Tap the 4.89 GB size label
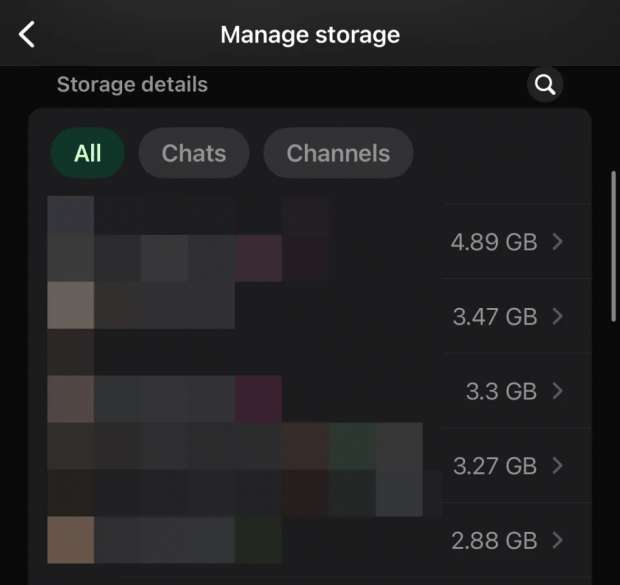The width and height of the screenshot is (620, 585). 494,241
